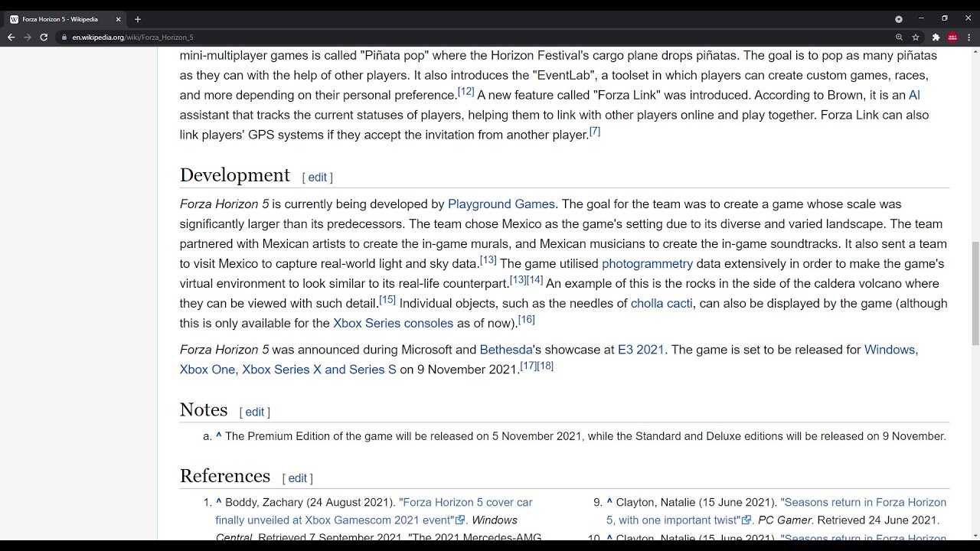Open the AI link
Screen dimensions: 980x551
[x=914, y=95]
